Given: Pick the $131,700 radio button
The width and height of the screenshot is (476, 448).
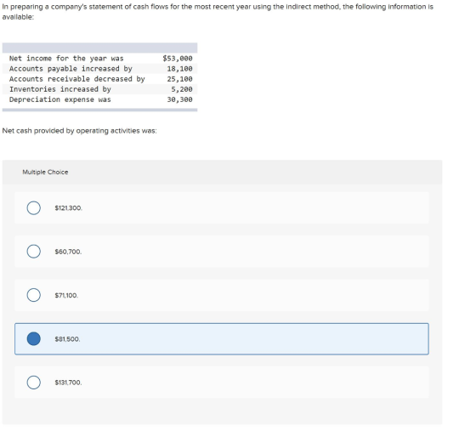Looking at the screenshot, I should (33, 383).
